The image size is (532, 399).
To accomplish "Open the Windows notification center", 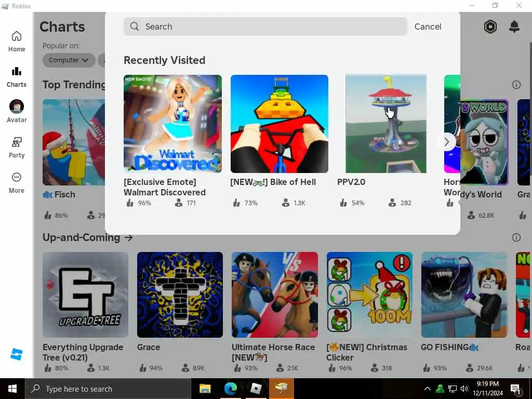I will (x=515, y=389).
